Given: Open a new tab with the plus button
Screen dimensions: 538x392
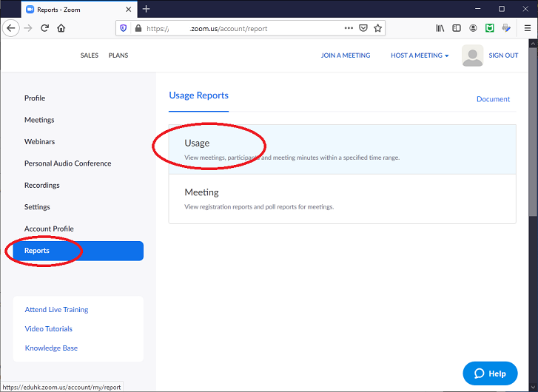Looking at the screenshot, I should click(x=147, y=9).
